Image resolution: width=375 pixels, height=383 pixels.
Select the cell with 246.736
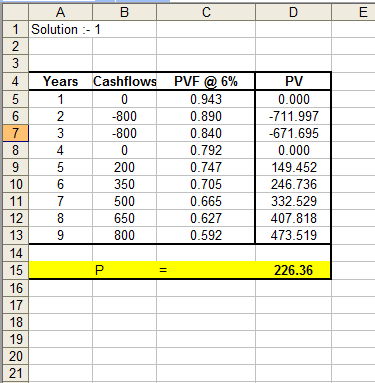pos(293,184)
